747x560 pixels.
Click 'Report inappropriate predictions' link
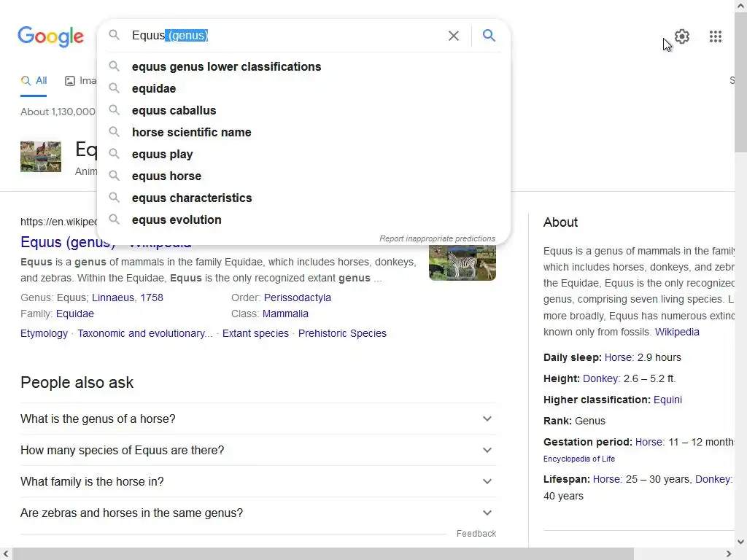click(x=438, y=238)
